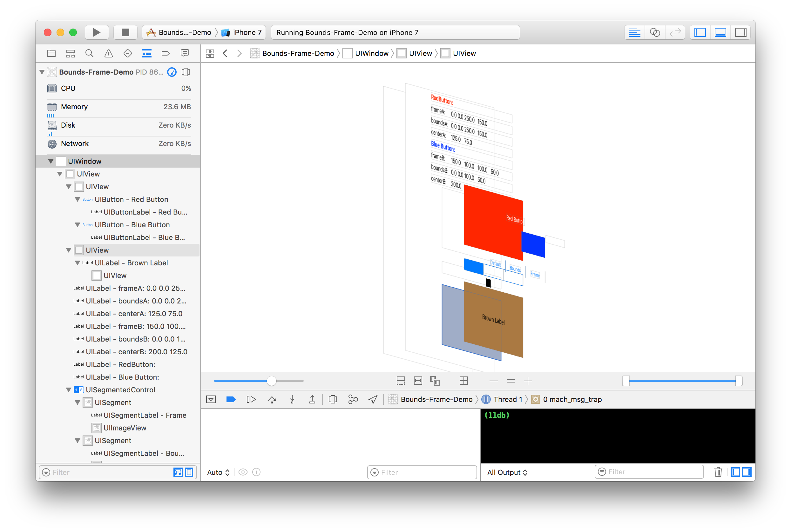Click the console Filter field
This screenshot has height=532, width=791.
(649, 472)
